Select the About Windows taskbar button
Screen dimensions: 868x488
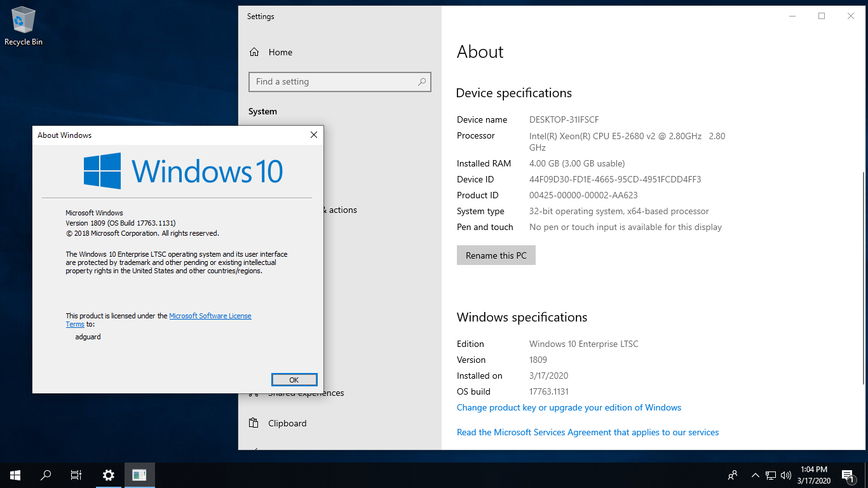coord(139,475)
